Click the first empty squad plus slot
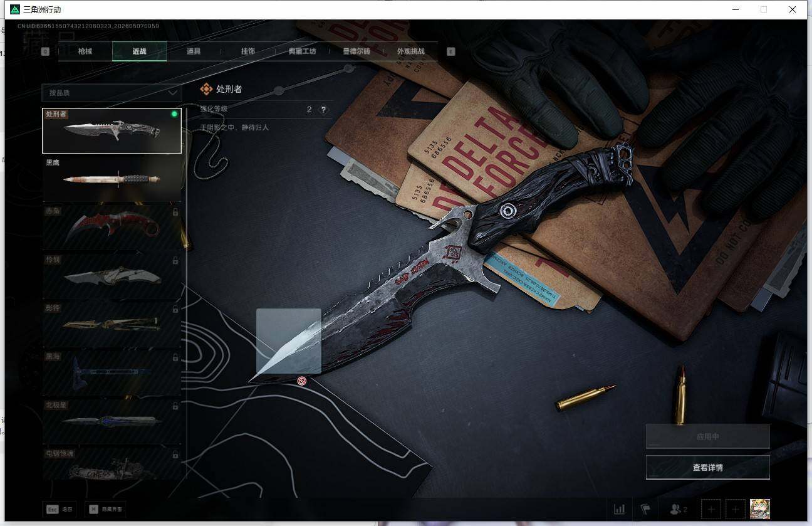 (x=711, y=509)
